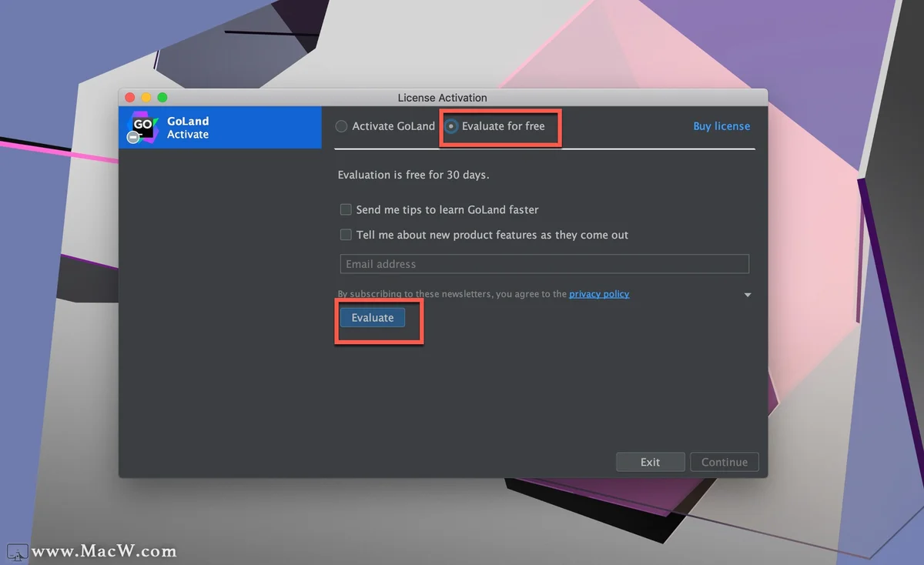Click the minus badge on GoLand logo
This screenshot has width=924, height=565.
coord(133,137)
